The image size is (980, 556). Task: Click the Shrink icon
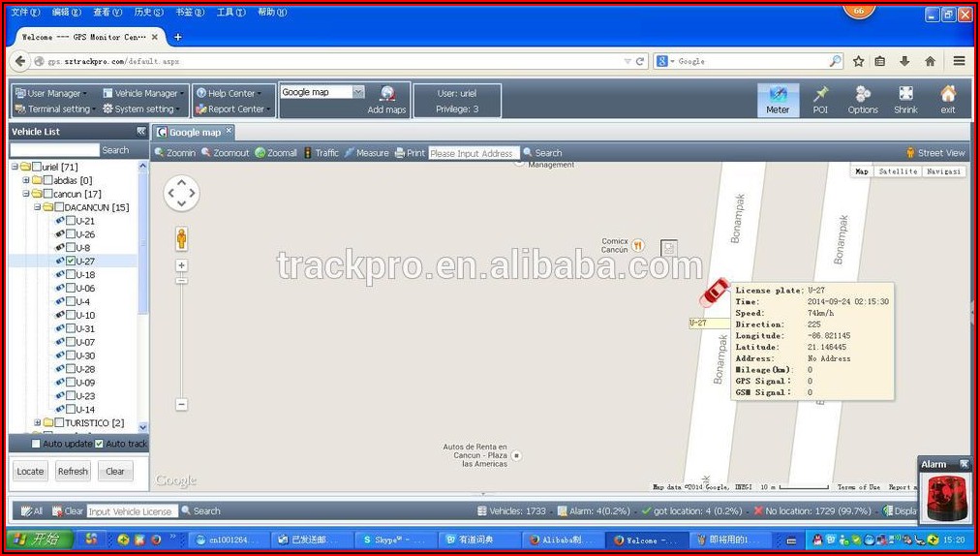click(905, 100)
